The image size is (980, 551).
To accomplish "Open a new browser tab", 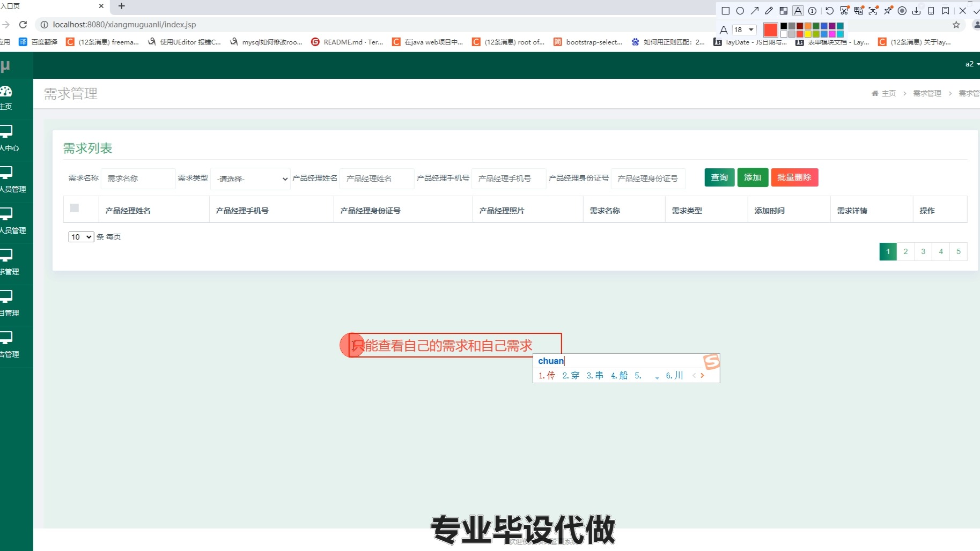I will point(122,6).
